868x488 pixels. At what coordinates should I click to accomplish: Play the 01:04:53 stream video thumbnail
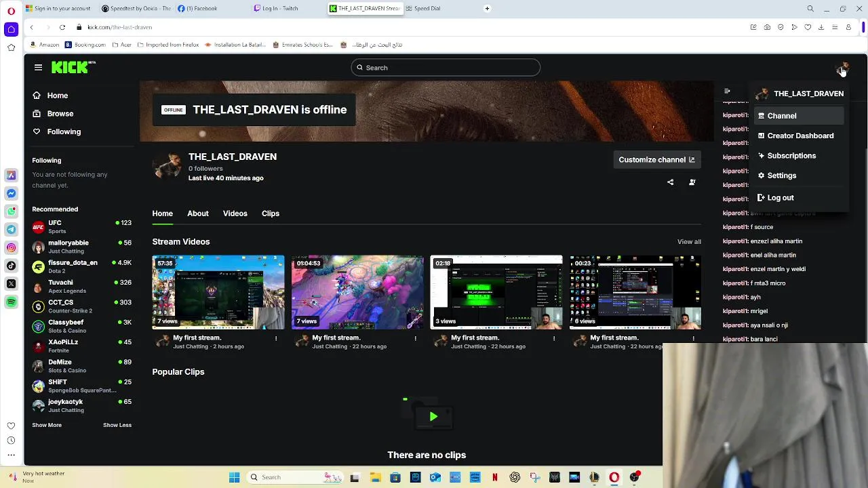click(357, 292)
